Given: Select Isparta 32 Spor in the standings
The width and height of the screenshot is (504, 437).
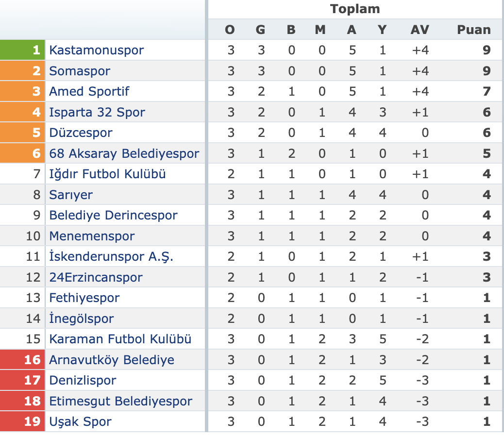Looking at the screenshot, I should pyautogui.click(x=97, y=112).
